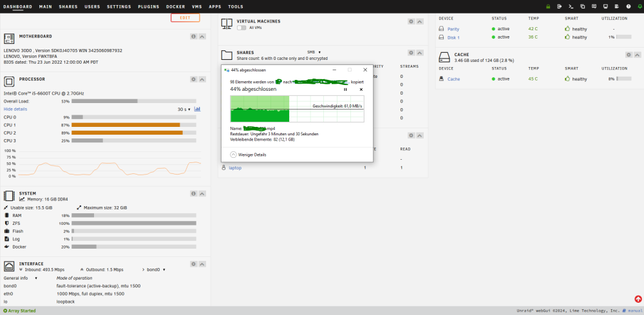Click the Disk 1 device icon

tap(441, 37)
